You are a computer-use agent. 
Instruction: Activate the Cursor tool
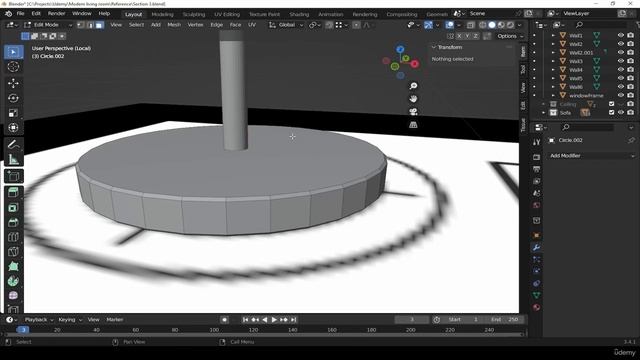click(x=13, y=67)
